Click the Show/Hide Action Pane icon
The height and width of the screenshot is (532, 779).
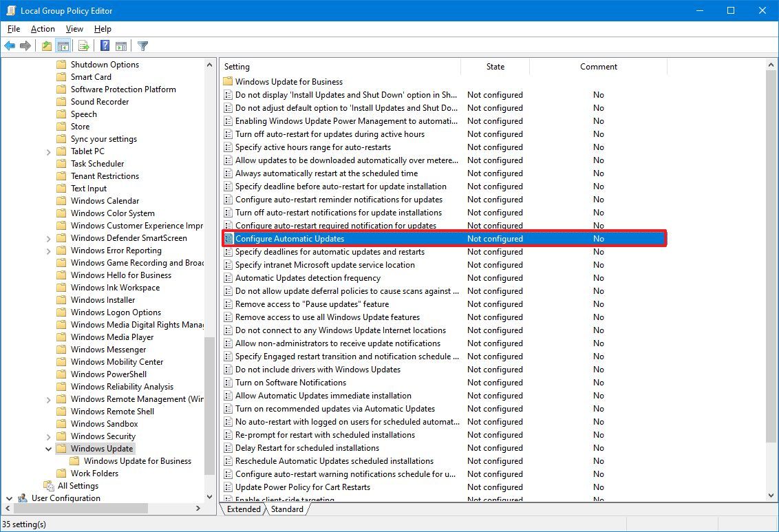tap(121, 45)
